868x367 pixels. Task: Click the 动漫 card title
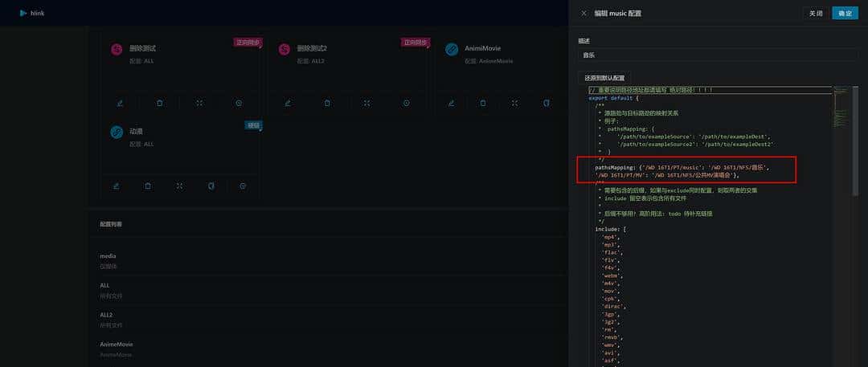pos(136,131)
